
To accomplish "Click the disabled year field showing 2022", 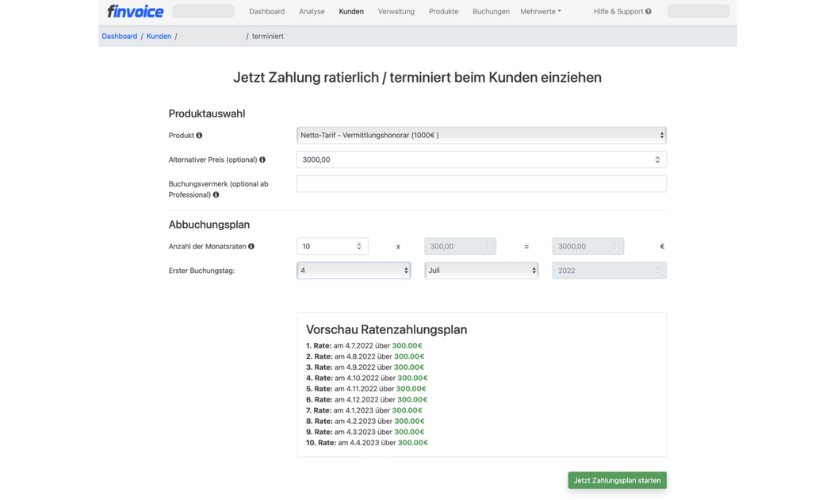I will (609, 270).
